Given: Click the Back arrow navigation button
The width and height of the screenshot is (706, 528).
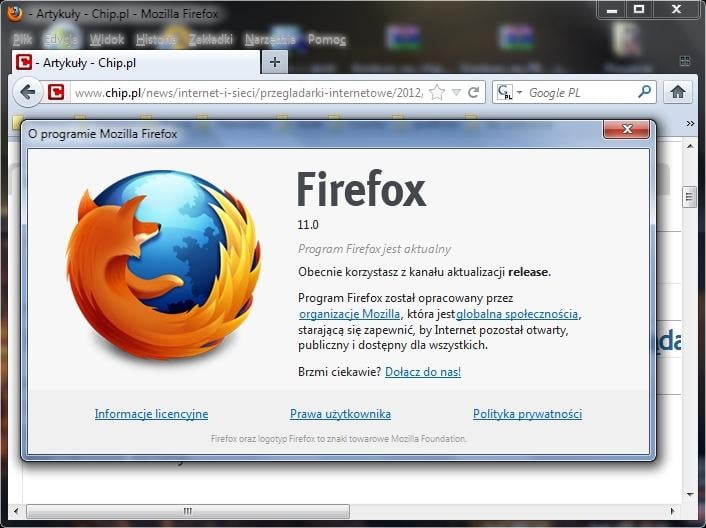Looking at the screenshot, I should point(28,92).
